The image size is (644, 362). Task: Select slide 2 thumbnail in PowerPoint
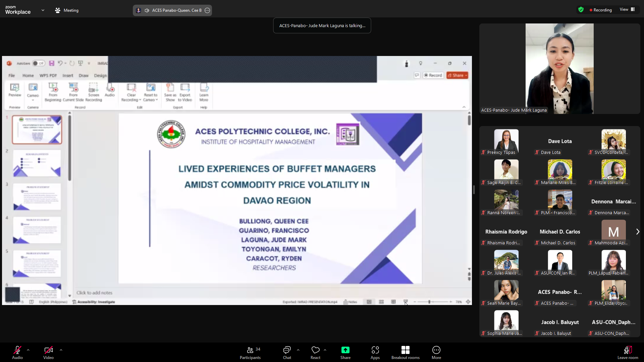click(37, 163)
